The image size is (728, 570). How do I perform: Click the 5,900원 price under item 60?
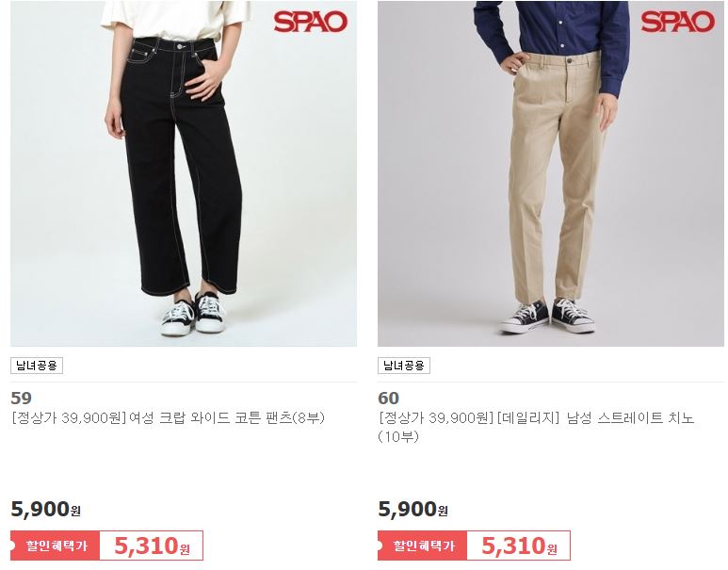coord(413,509)
